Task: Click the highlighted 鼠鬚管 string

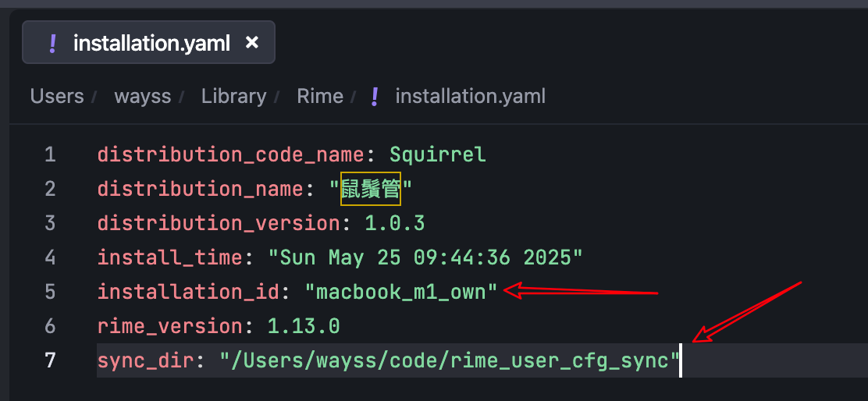Action: click(x=371, y=189)
